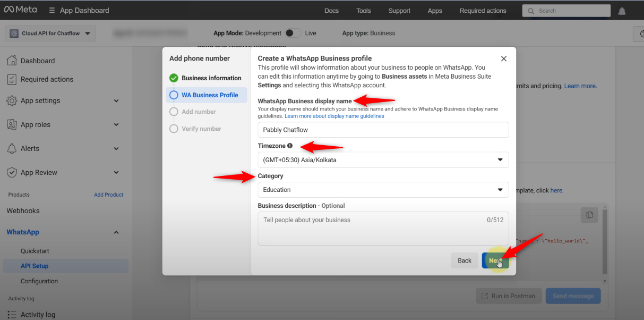Collapse the WhatsApp sidebar section
Viewport: 644px width, 320px height.
point(116,232)
